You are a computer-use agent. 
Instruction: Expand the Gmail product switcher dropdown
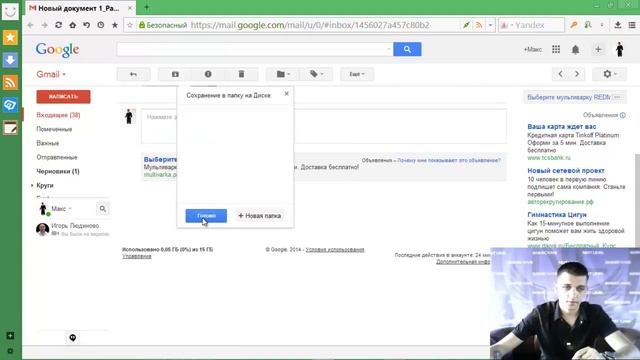pos(51,74)
